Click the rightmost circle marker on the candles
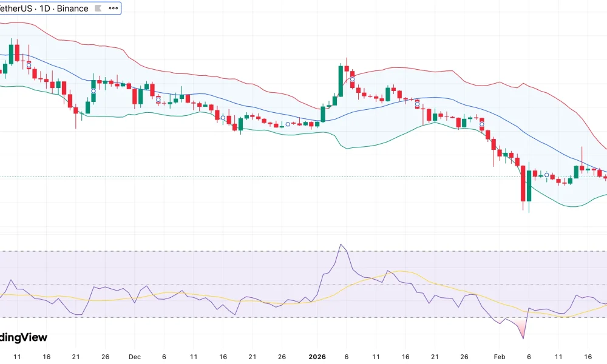The image size is (607, 364). pos(547,175)
